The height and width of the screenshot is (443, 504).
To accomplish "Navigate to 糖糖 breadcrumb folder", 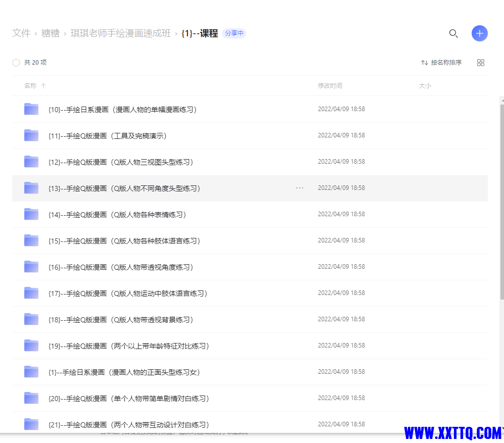I will (x=51, y=33).
